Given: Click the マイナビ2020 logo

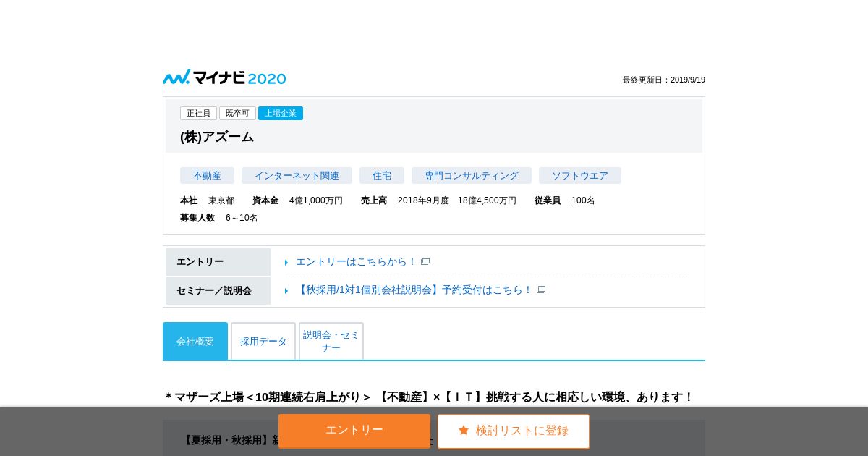Looking at the screenshot, I should [224, 77].
